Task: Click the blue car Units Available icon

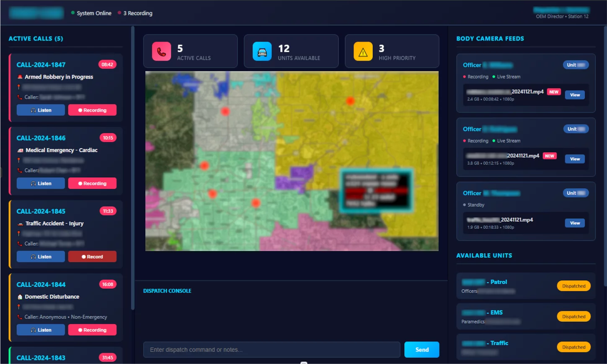Action: pos(262,51)
